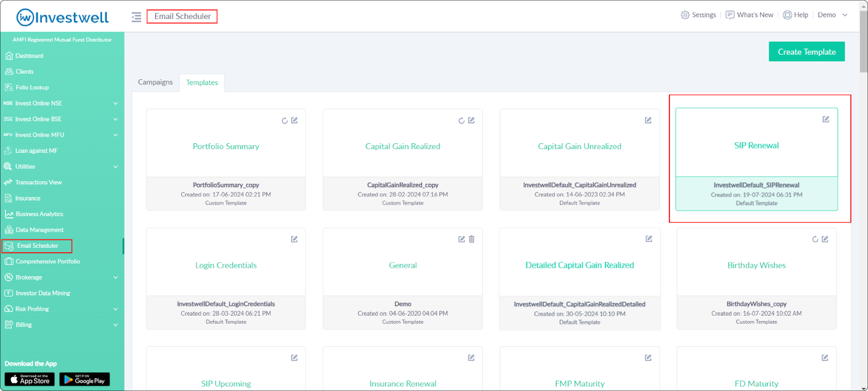868x391 pixels.
Task: Edit the SIP Renewal template
Action: 826,119
